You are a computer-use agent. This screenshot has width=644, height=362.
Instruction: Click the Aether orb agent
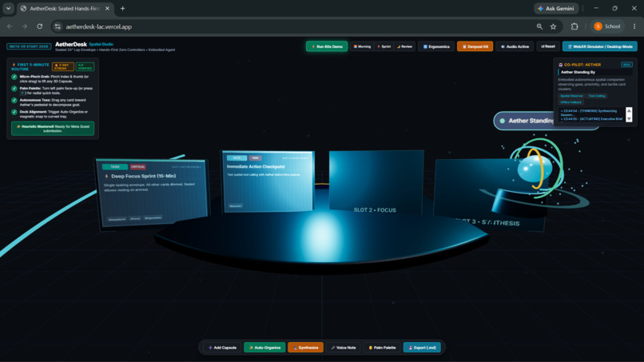(x=534, y=169)
